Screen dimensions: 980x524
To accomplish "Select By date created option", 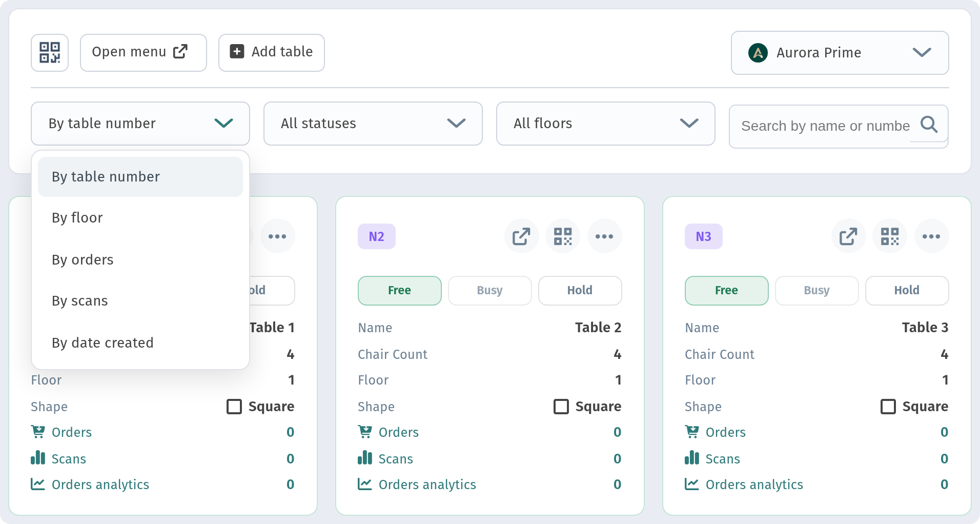I will point(140,343).
